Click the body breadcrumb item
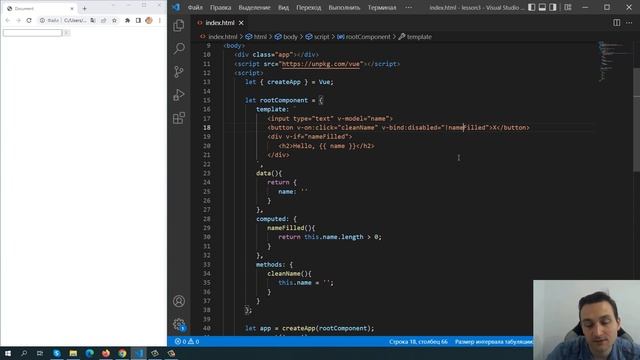Image resolution: width=640 pixels, height=360 pixels. (x=286, y=37)
